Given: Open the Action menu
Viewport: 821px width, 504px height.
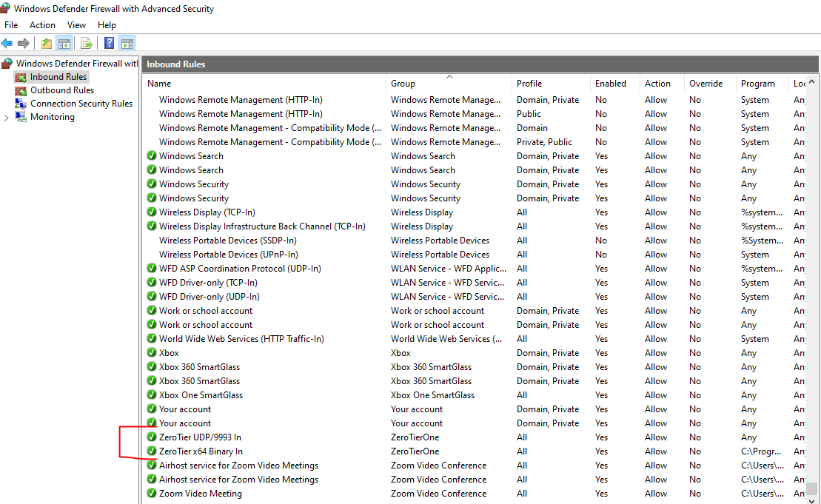Looking at the screenshot, I should click(42, 25).
